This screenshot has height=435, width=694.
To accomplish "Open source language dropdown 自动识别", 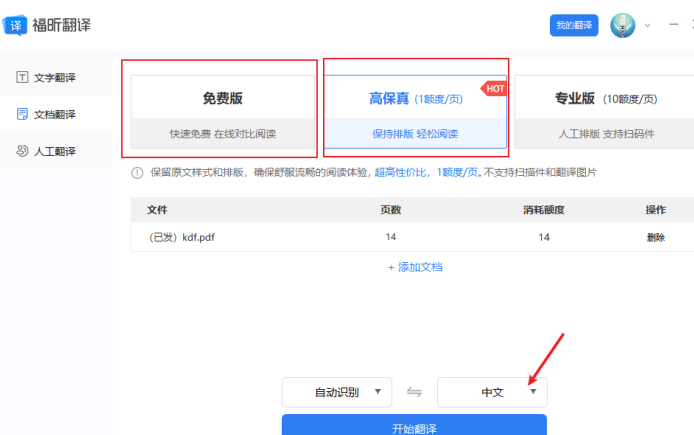I will [337, 392].
